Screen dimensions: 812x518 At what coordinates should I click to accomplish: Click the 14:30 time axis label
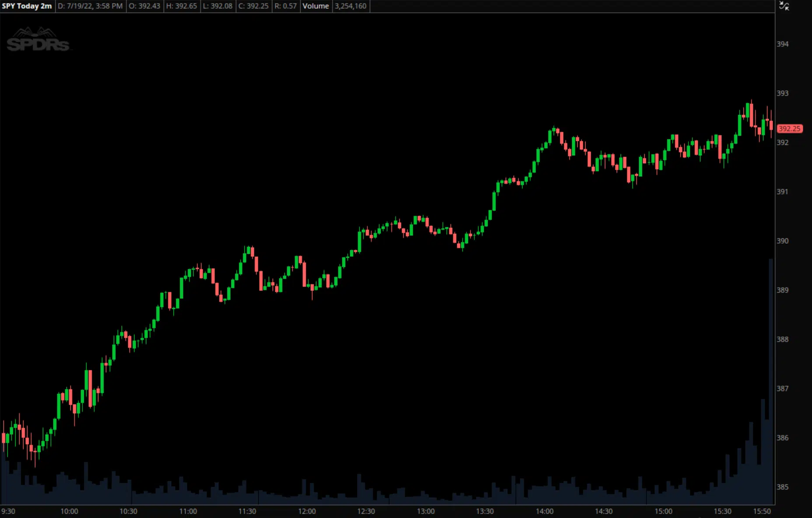604,511
